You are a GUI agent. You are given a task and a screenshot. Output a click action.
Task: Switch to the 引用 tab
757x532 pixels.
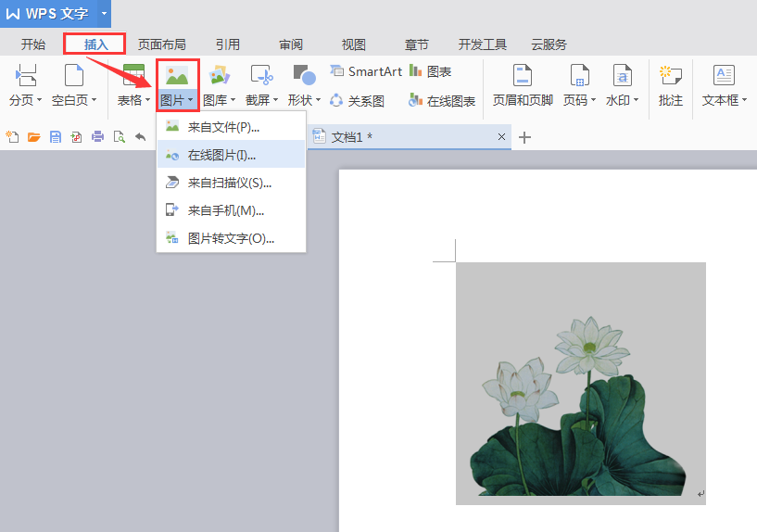[x=228, y=44]
